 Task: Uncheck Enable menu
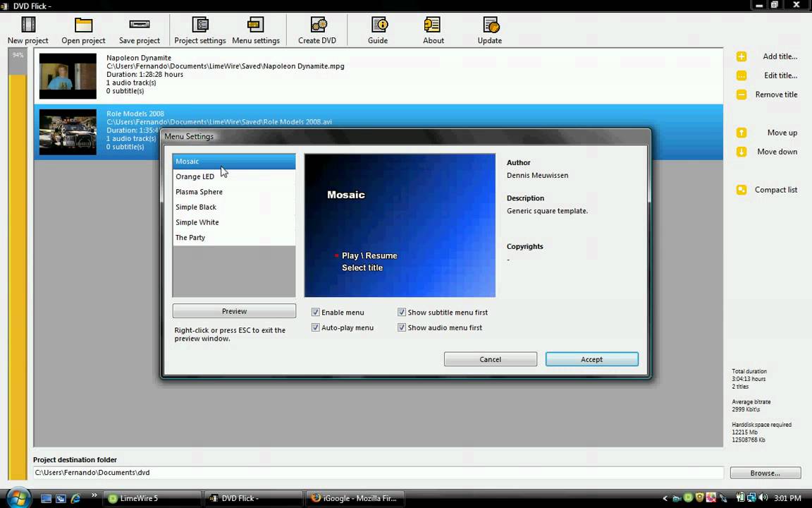[316, 312]
